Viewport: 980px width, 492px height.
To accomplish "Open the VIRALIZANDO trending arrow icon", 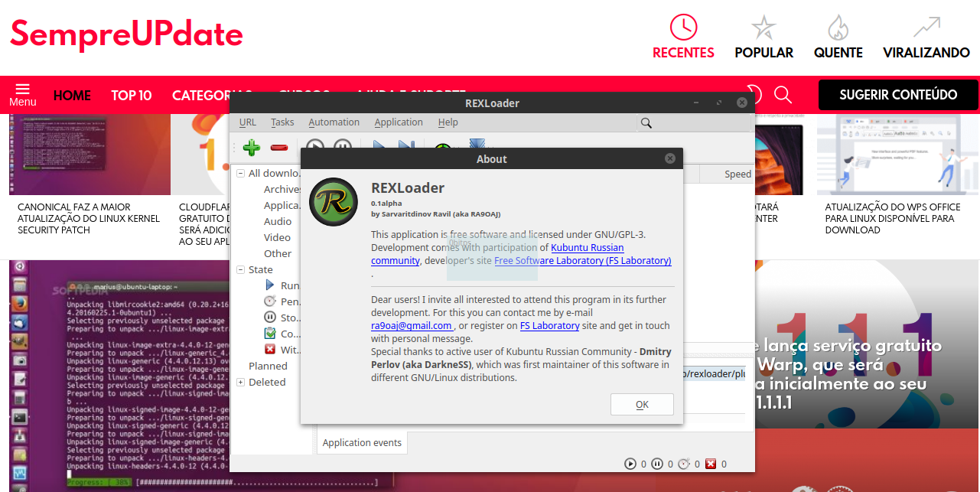I will (926, 28).
